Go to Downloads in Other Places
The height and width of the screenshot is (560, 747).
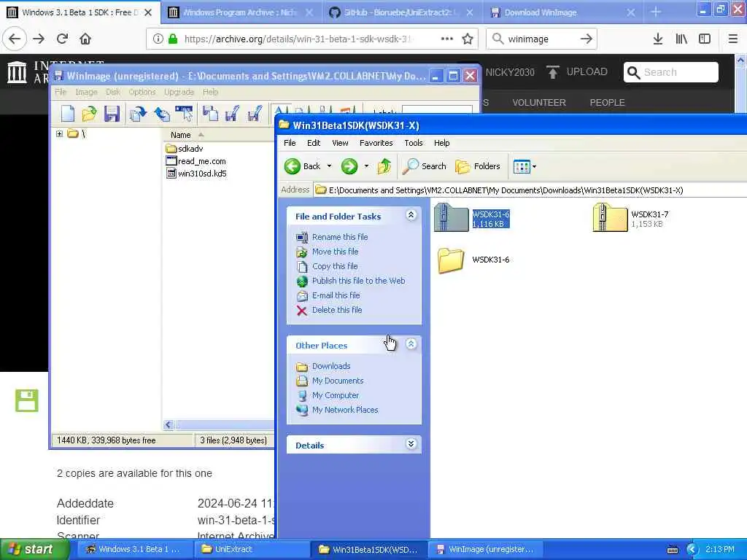click(x=331, y=366)
